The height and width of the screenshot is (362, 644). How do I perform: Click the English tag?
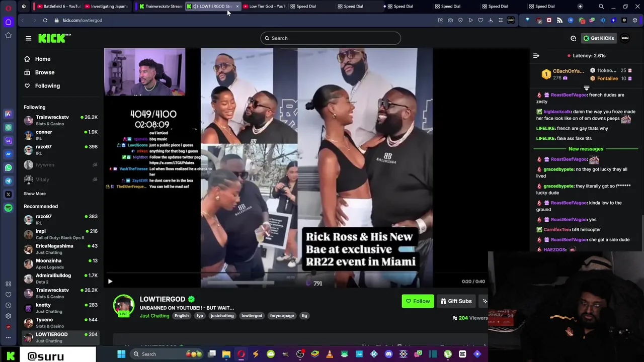click(182, 316)
